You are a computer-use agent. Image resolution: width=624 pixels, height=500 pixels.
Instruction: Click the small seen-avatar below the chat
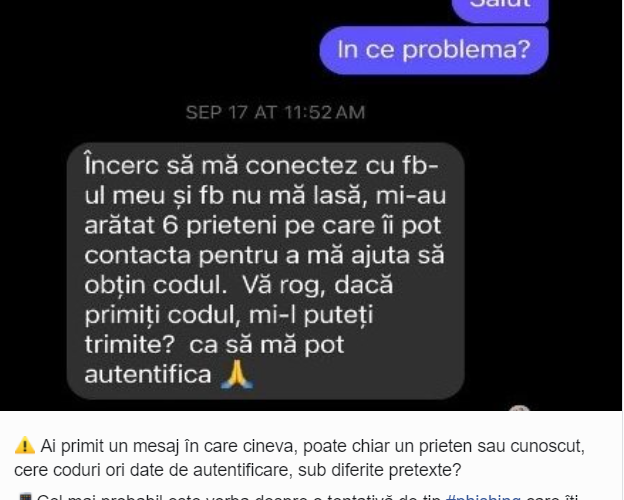tap(519, 408)
